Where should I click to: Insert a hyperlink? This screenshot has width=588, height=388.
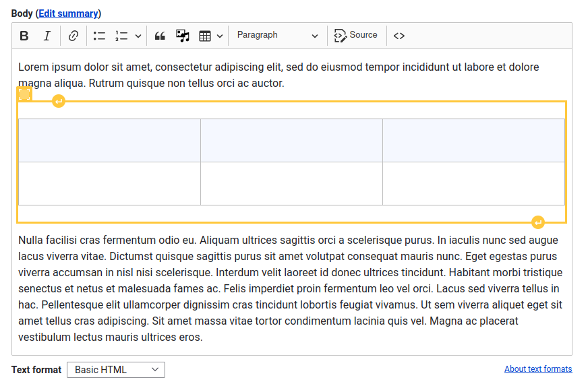(x=73, y=35)
